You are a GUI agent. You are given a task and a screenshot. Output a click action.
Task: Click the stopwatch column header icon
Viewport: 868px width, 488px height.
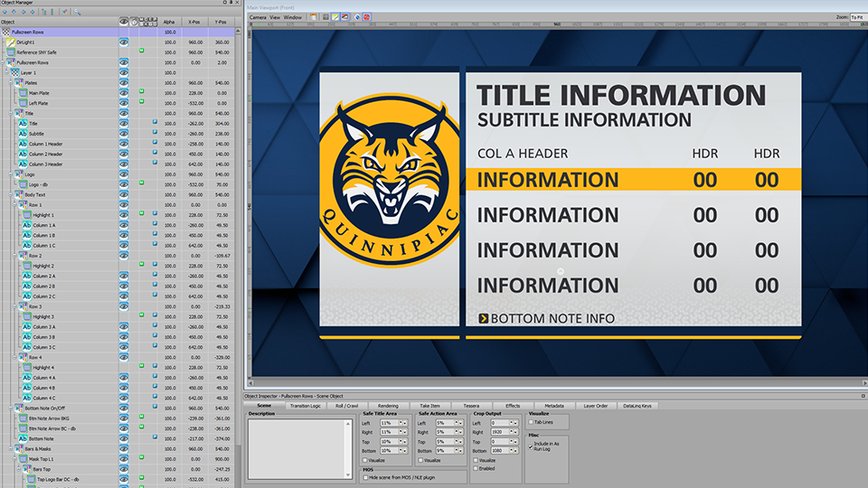click(x=134, y=22)
